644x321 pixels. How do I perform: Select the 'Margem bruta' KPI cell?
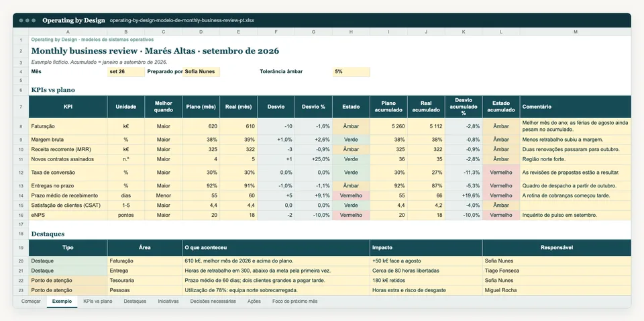(x=68, y=140)
